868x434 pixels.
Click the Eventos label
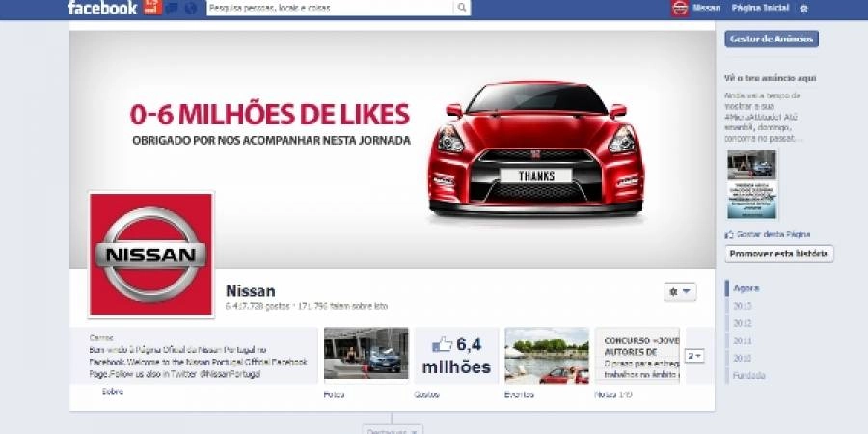519,394
